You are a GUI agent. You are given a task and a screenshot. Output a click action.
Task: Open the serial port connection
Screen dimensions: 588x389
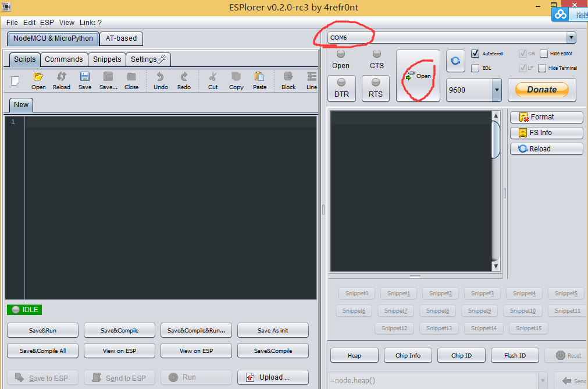(418, 76)
